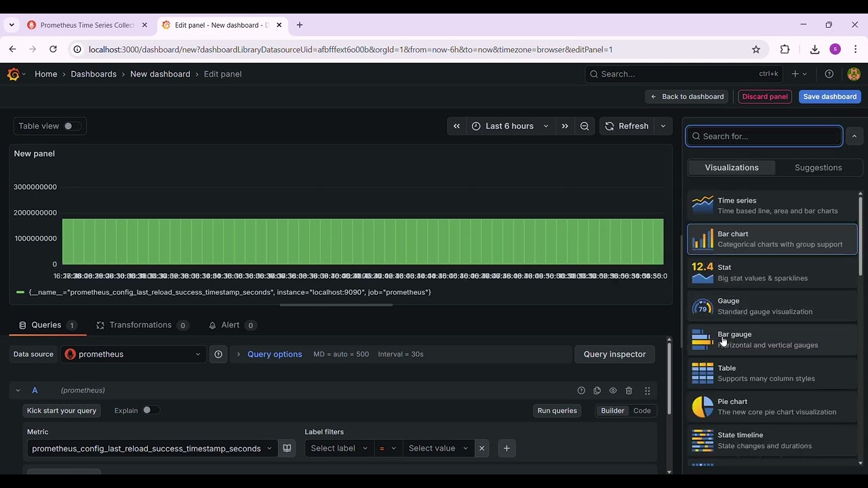Select the State timeline visualization

772,440
